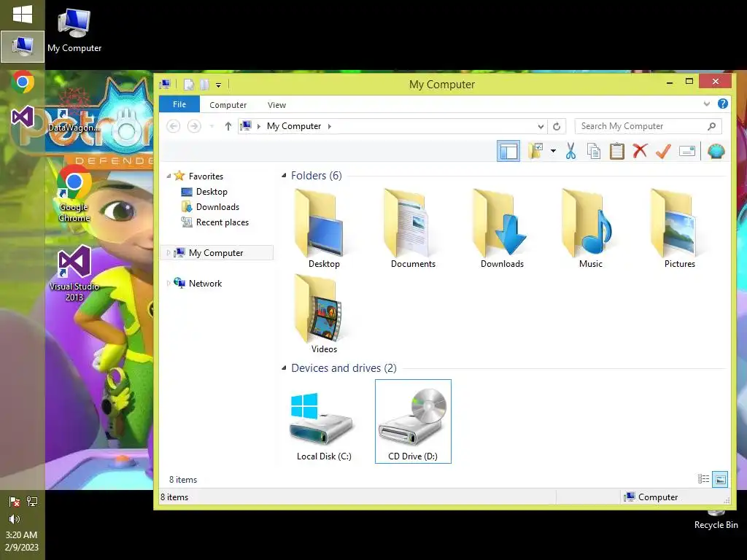Expand the My Computer tree node arrow
Screen dimensions: 747x560
169,253
